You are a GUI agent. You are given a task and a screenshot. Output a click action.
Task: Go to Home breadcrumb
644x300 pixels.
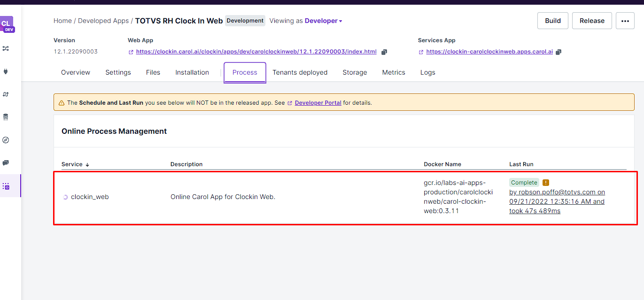(x=62, y=21)
